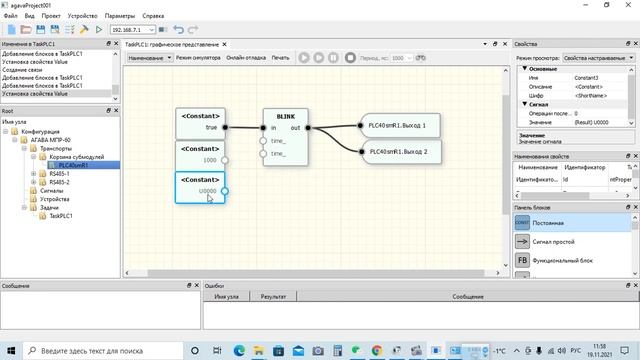The width and height of the screenshot is (640, 360).
Task: Click the canvas vertical scrollbar
Action: [506, 155]
